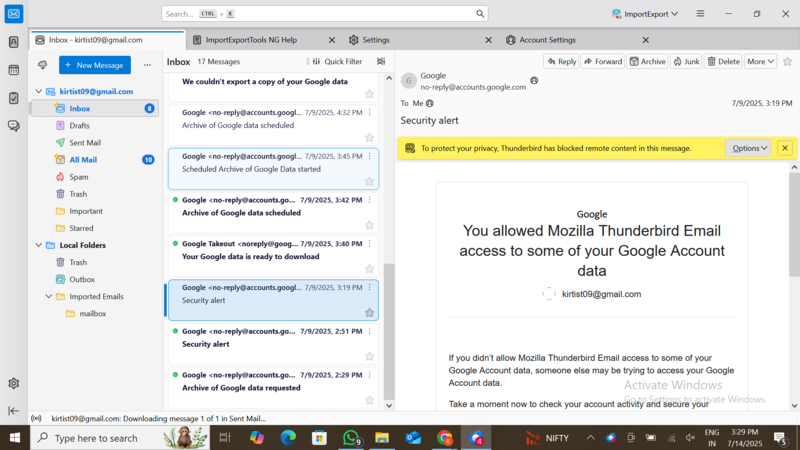
Task: Archive the open message
Action: (x=647, y=61)
